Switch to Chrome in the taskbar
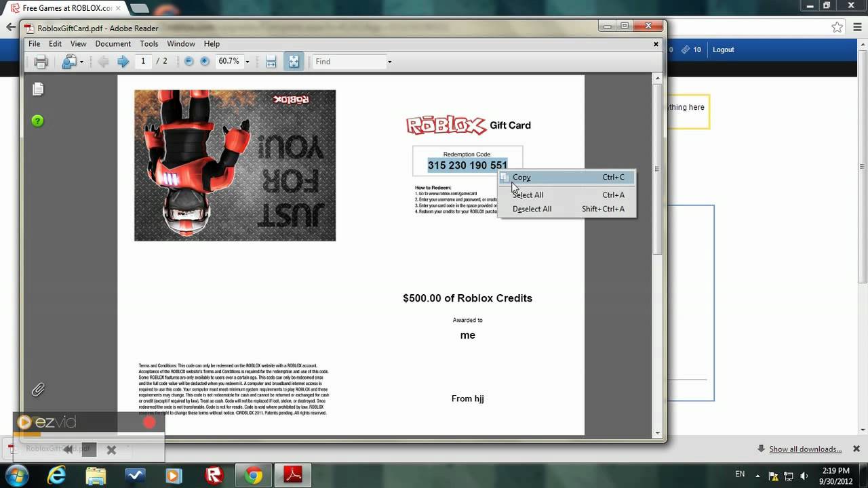 pyautogui.click(x=254, y=475)
